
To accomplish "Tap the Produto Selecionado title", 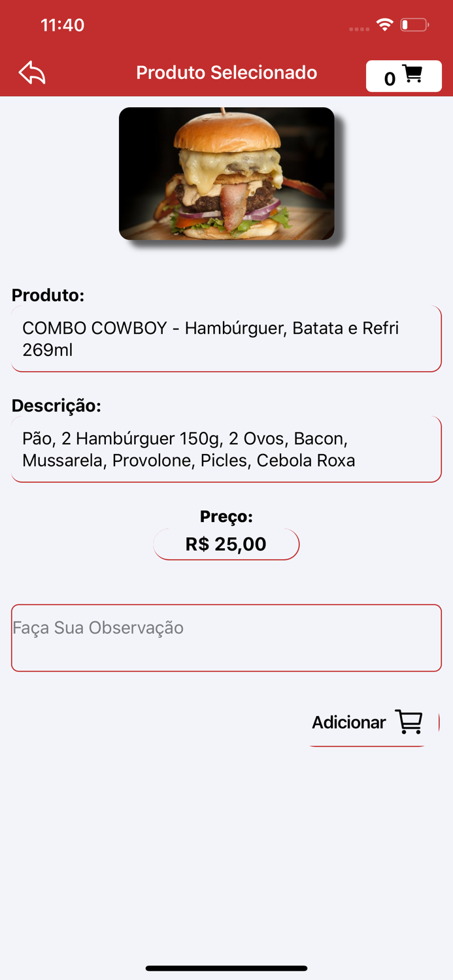I will click(226, 73).
